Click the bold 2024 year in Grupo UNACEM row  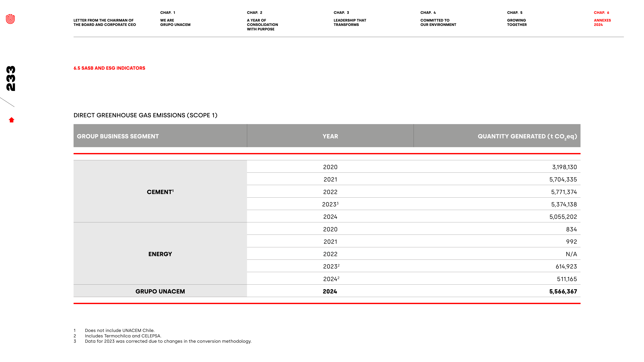point(330,291)
